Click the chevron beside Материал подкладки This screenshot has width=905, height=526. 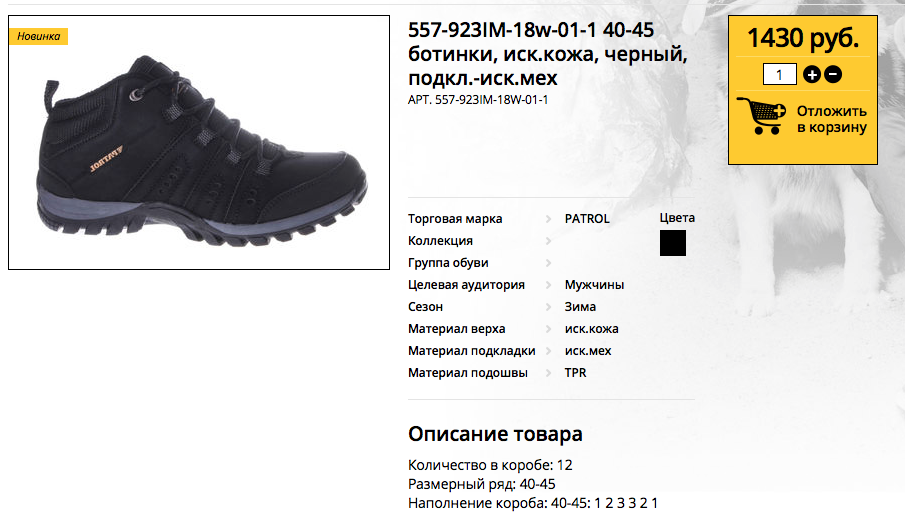[x=548, y=350]
